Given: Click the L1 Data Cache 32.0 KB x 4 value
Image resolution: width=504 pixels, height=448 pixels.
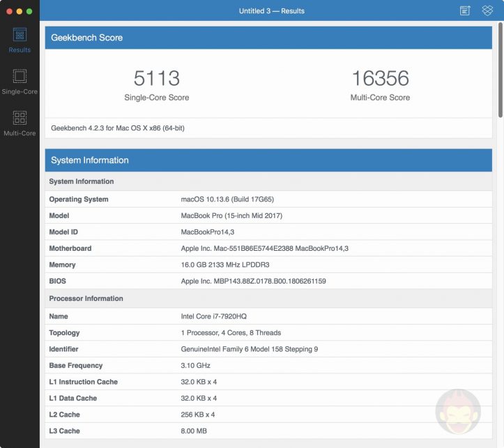Looking at the screenshot, I should [199, 399].
